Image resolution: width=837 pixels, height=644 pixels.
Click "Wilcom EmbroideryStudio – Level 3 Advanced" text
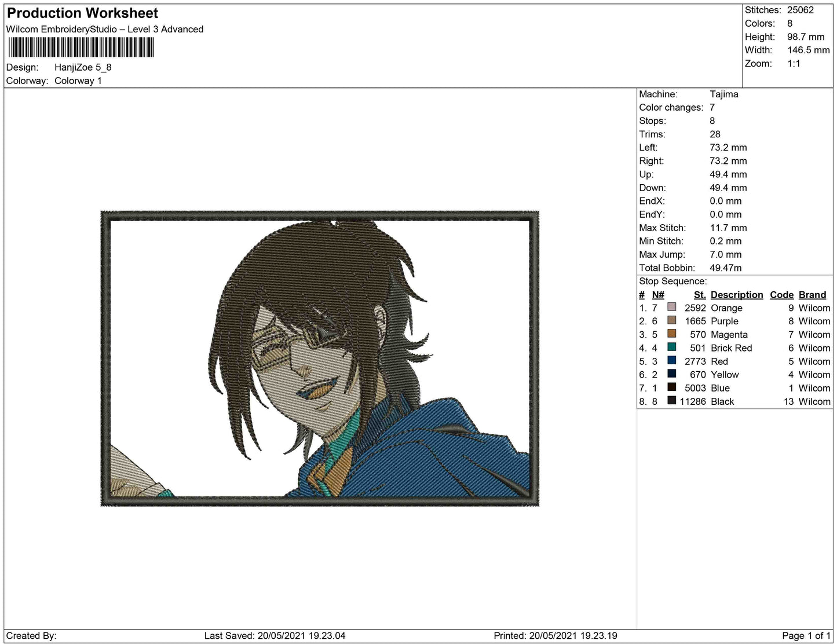[x=105, y=30]
